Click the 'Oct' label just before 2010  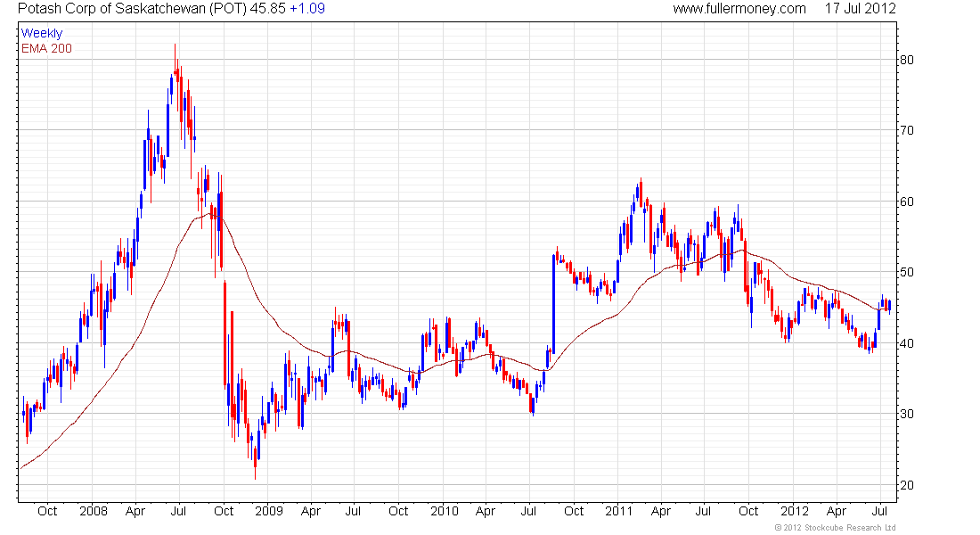point(398,511)
